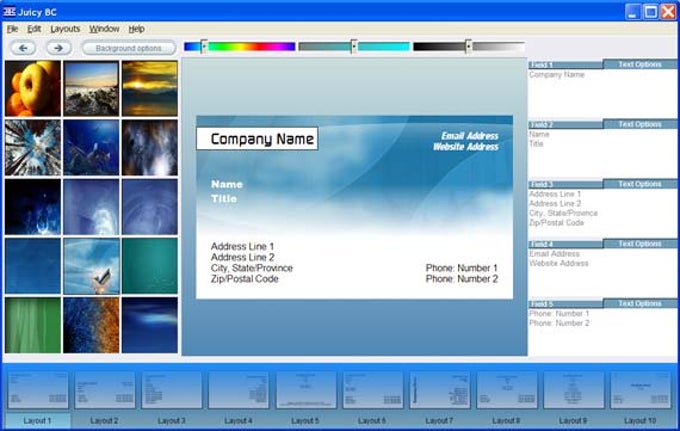
Task: Switch to Layout 7
Action: (x=439, y=389)
